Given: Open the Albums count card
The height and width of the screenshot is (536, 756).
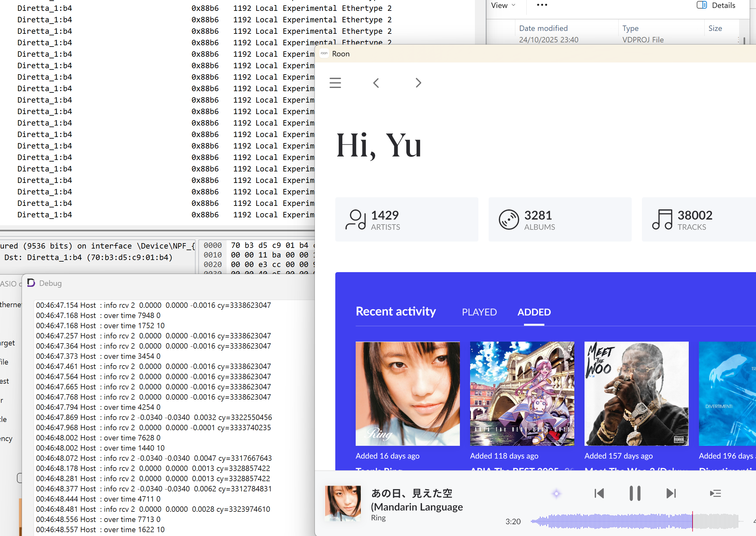Looking at the screenshot, I should point(560,220).
